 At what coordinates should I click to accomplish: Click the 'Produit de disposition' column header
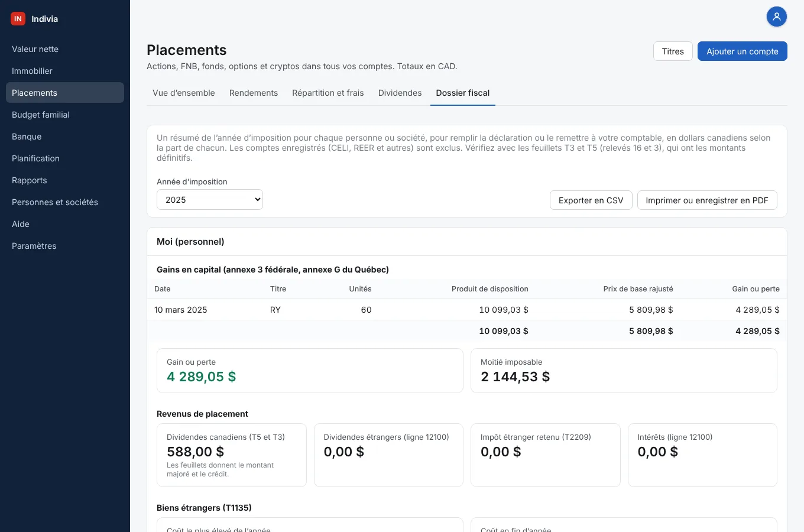pos(490,289)
